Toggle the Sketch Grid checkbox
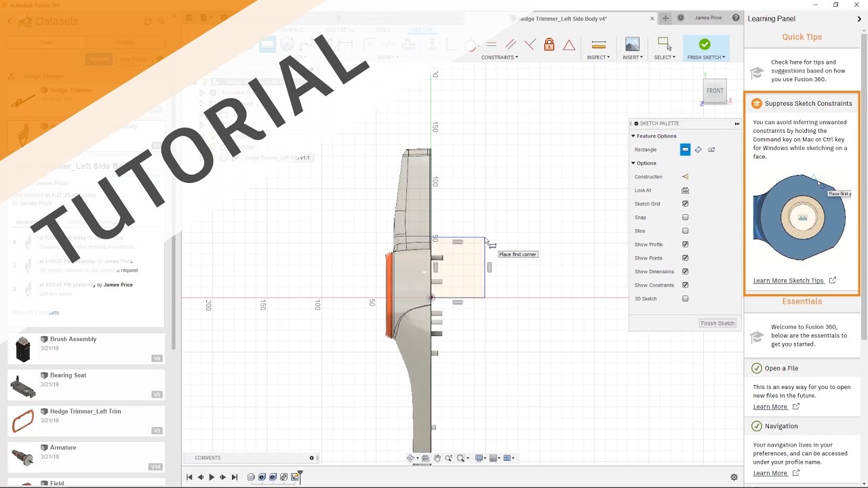Screen dimensions: 868x488 point(685,204)
